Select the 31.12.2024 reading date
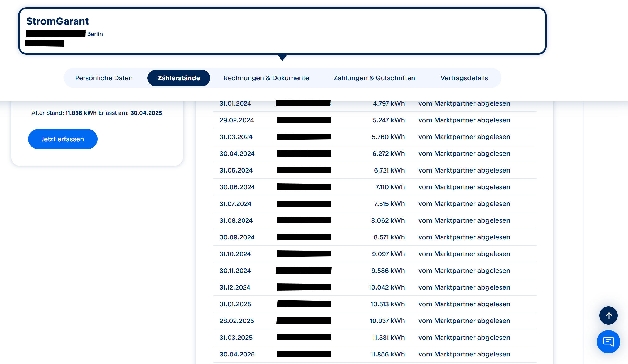The image size is (628, 364). pos(235,287)
